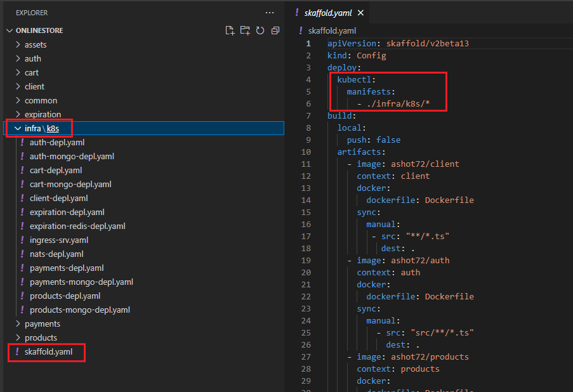Click the New File icon in Explorer
Screen dimensions: 573x392
tap(230, 30)
